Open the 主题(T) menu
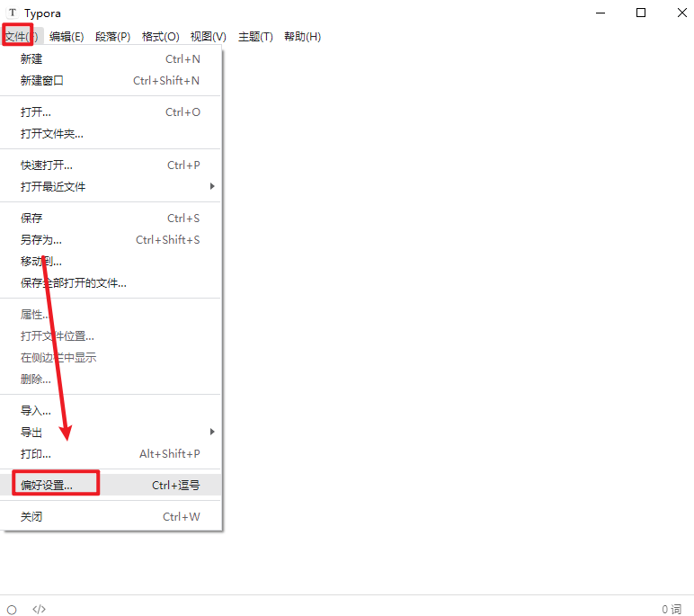Viewport: 694px width, 616px height. pyautogui.click(x=255, y=37)
